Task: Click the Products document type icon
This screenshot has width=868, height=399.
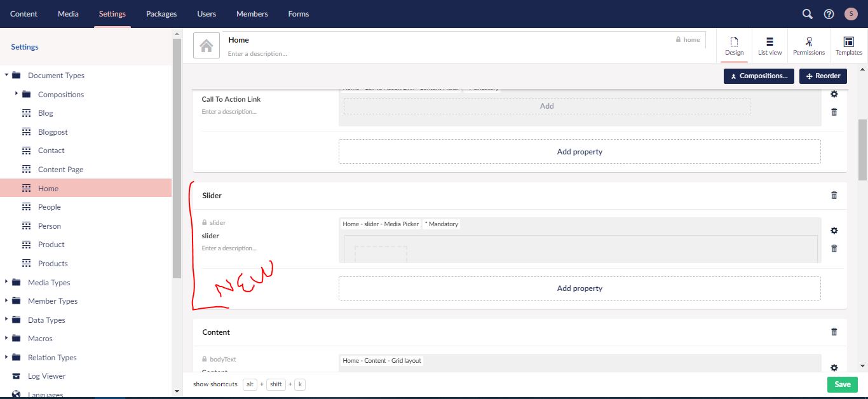Action: click(x=26, y=264)
